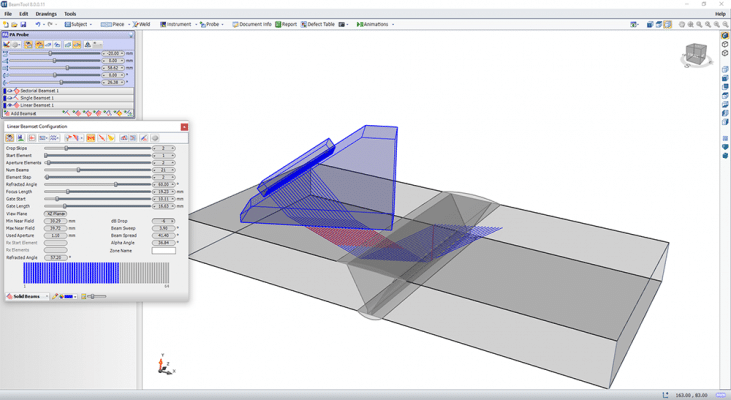Click the Add Beamset button

20,113
